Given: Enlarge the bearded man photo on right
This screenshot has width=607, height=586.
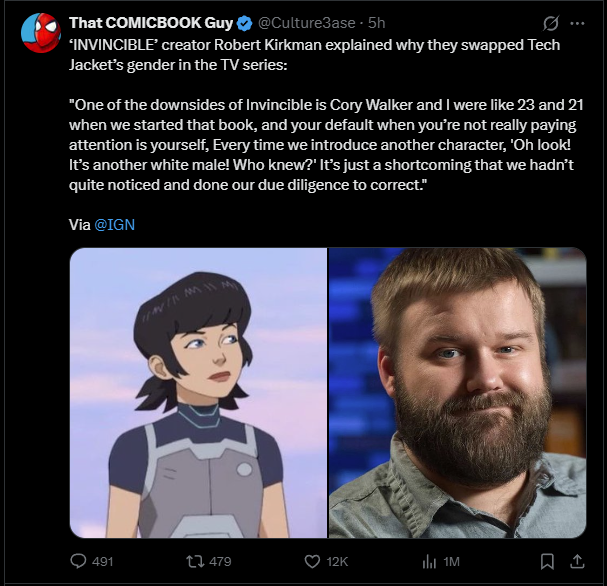Looking at the screenshot, I should click(457, 392).
